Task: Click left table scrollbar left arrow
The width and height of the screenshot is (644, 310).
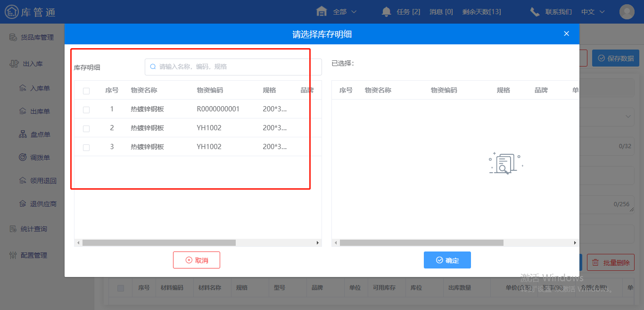Action: pyautogui.click(x=78, y=243)
